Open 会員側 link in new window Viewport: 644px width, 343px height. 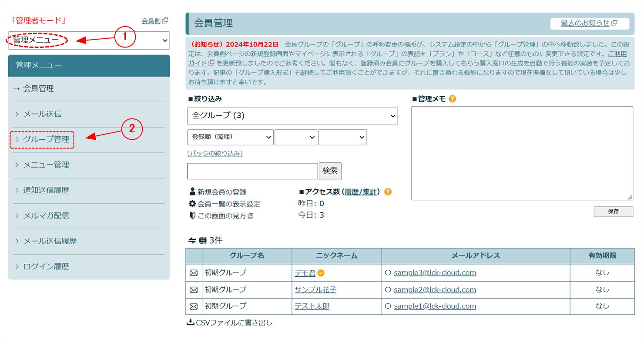click(x=151, y=21)
